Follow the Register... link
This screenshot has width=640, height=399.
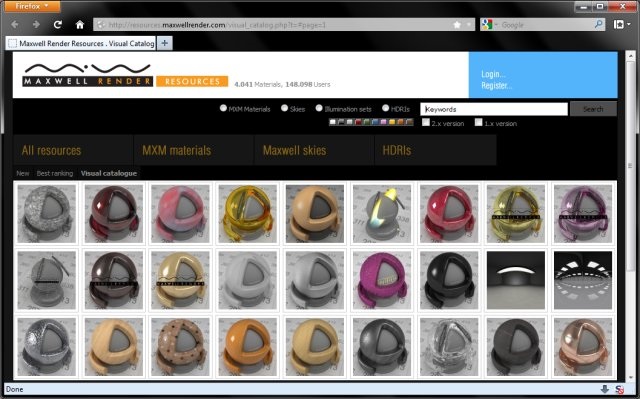[496, 85]
